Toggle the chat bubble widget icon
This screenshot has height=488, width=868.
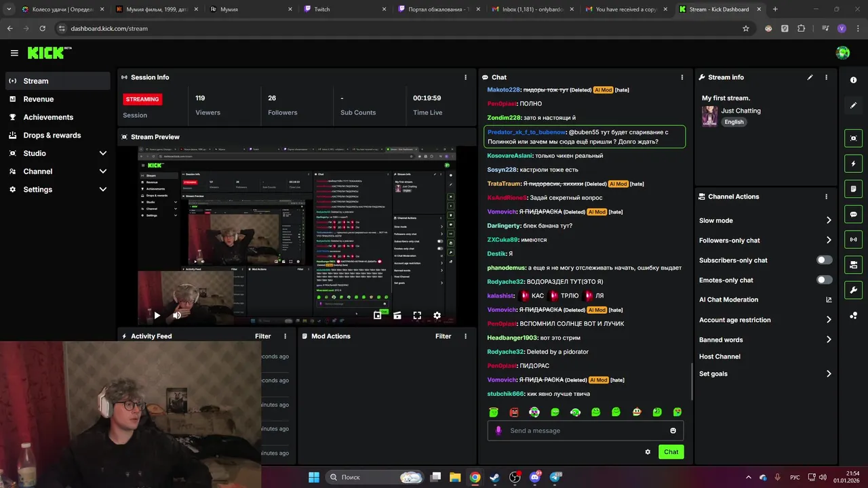[853, 214]
